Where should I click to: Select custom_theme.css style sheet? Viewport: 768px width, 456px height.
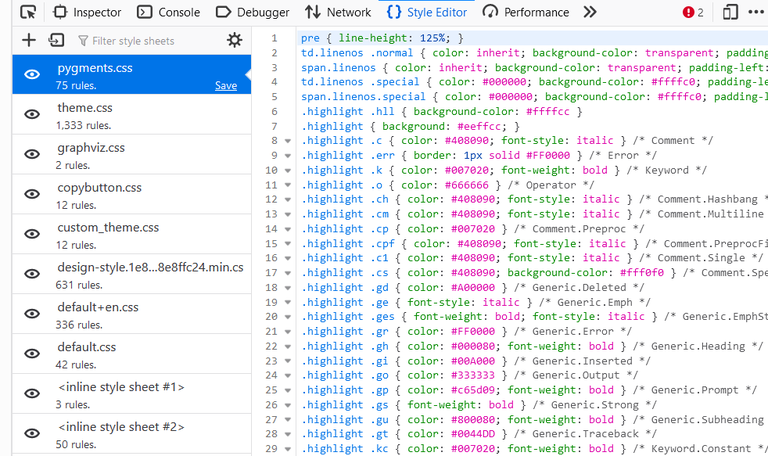pyautogui.click(x=131, y=234)
